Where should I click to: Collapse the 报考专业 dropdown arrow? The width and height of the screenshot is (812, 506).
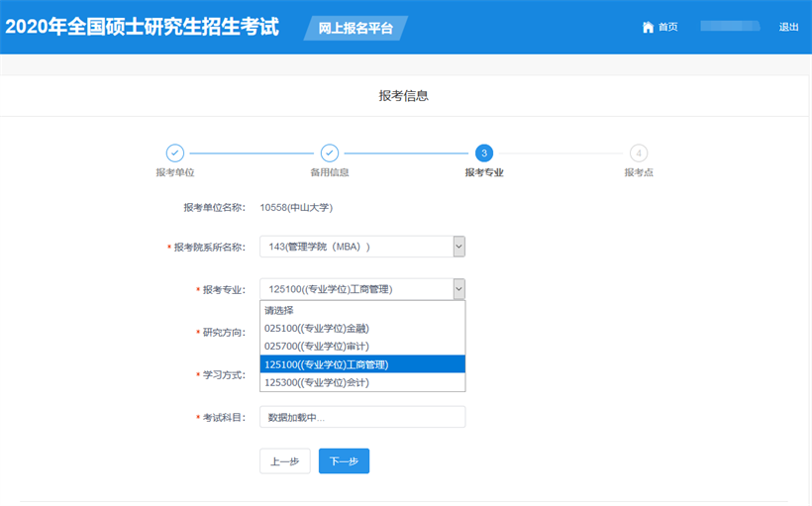click(458, 289)
